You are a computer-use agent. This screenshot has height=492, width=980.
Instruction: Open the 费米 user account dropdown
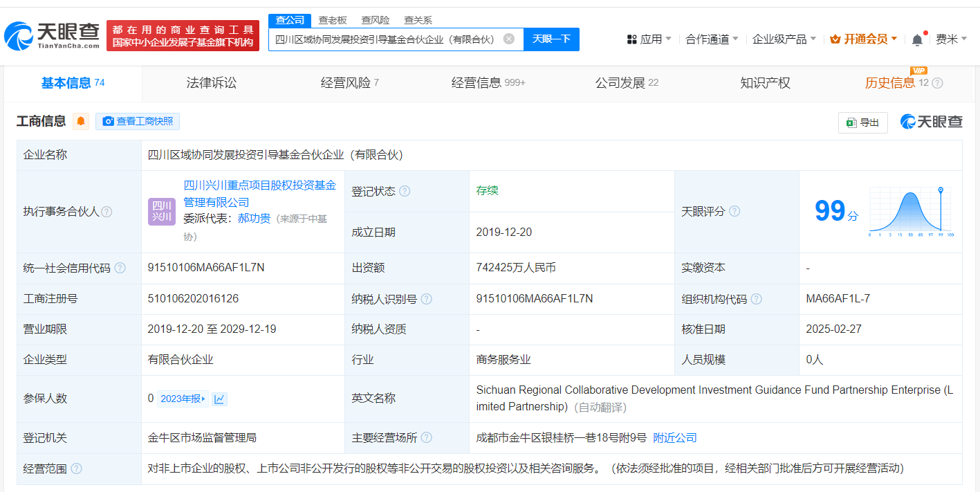[x=952, y=39]
